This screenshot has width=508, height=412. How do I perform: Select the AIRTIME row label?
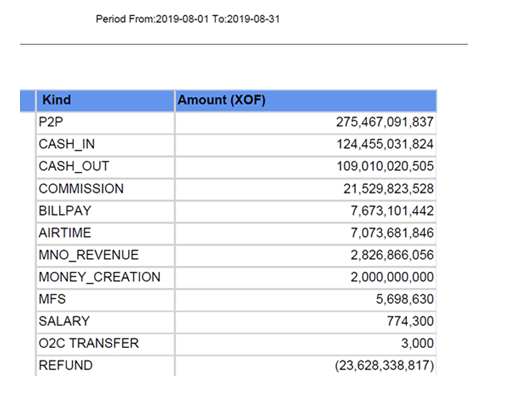point(105,233)
